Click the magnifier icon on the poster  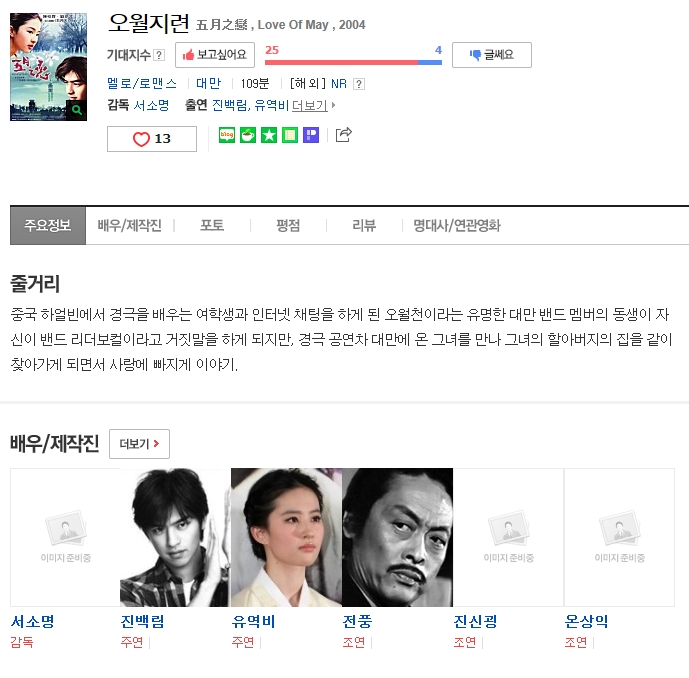coord(77,109)
